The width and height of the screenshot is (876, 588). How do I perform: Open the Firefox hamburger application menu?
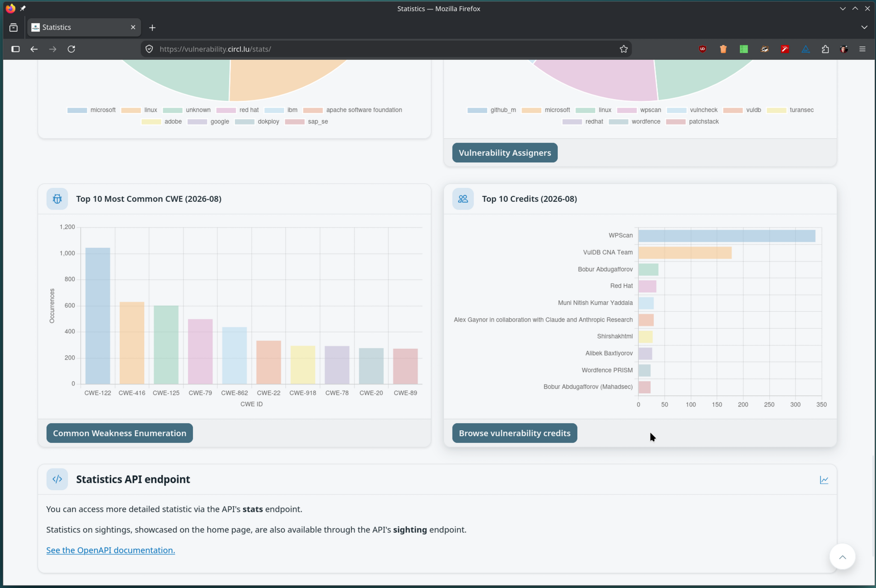coord(862,49)
